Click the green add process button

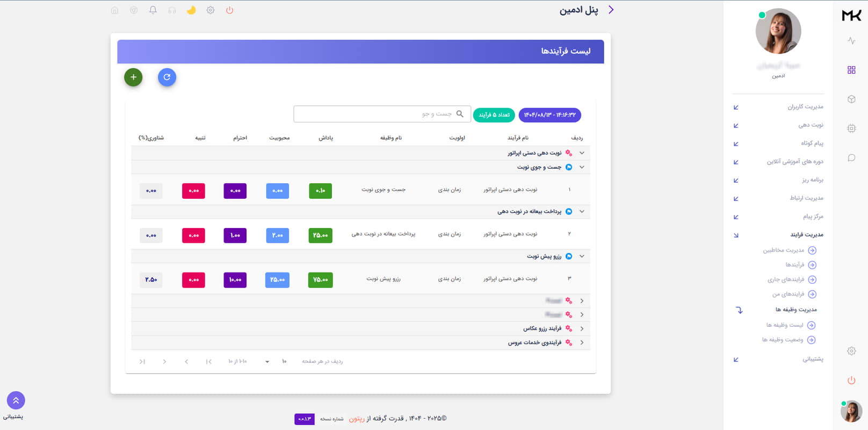(133, 77)
